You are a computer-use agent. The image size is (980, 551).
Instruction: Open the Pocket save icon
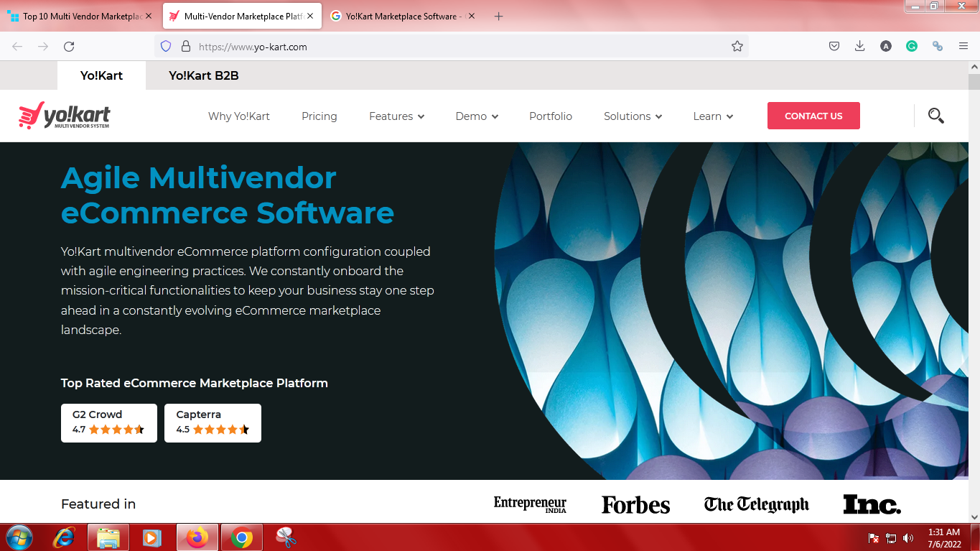click(834, 46)
